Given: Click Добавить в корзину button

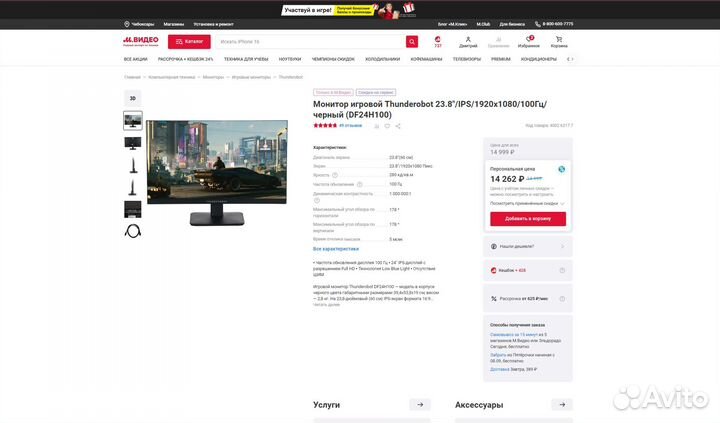Looking at the screenshot, I should click(x=528, y=219).
